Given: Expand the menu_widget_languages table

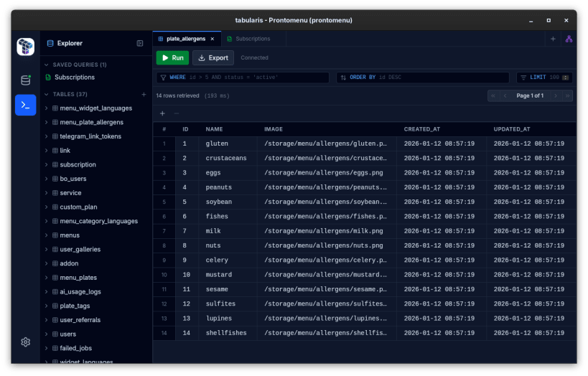Looking at the screenshot, I should 47,108.
